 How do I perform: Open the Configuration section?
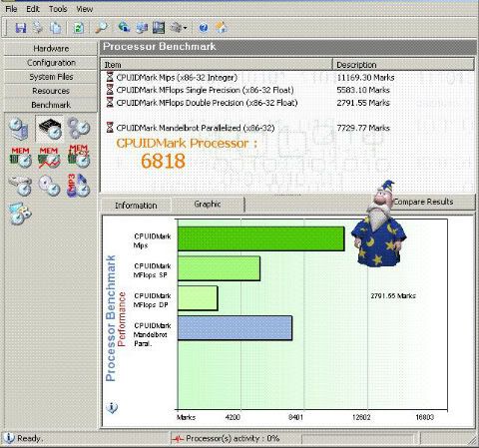coord(51,63)
